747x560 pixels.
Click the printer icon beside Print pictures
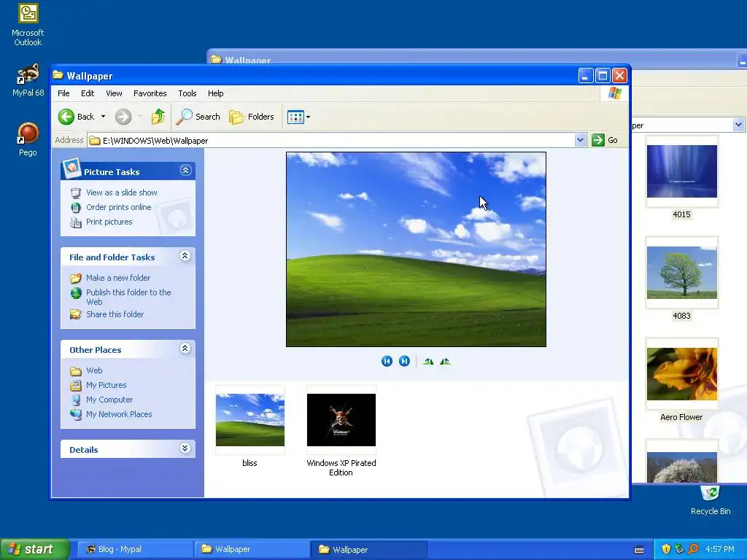click(x=76, y=222)
